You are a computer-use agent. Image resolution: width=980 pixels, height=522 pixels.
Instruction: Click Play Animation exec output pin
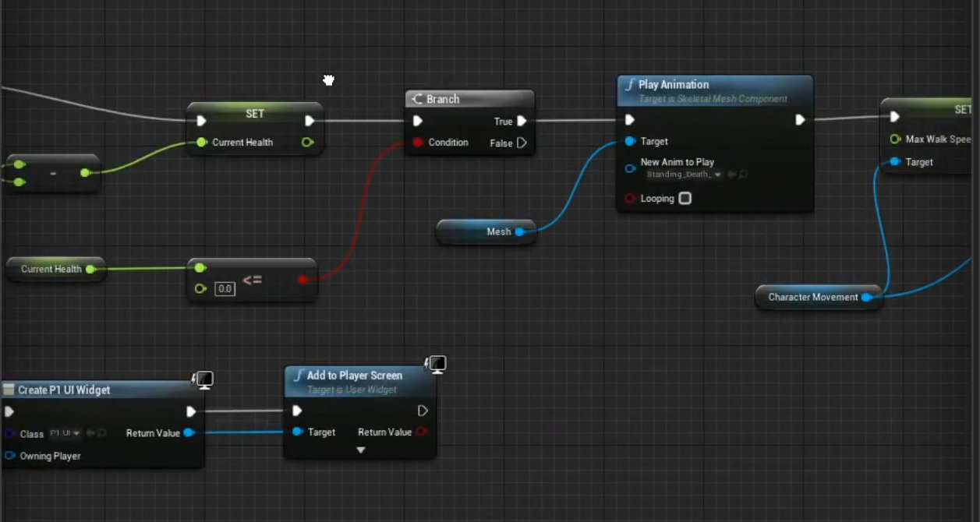800,120
